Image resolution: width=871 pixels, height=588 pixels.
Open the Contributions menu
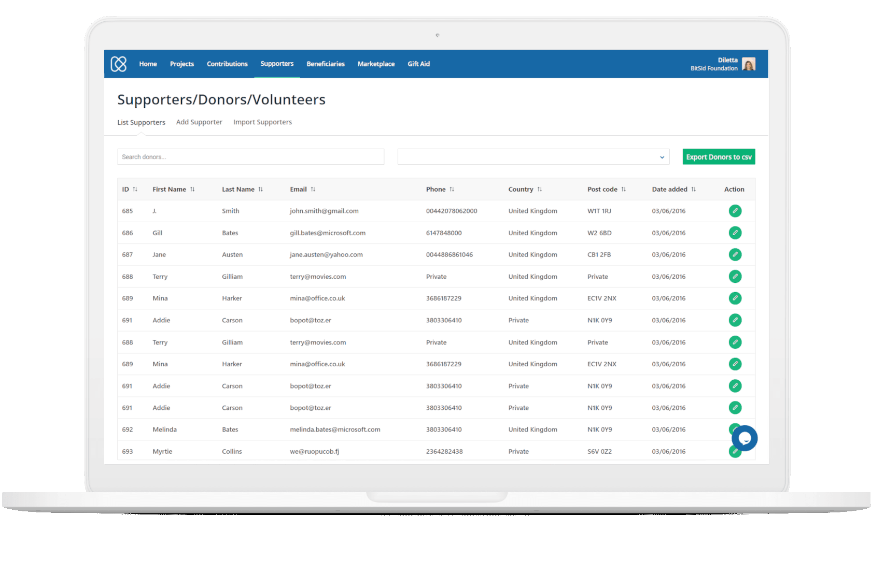227,64
